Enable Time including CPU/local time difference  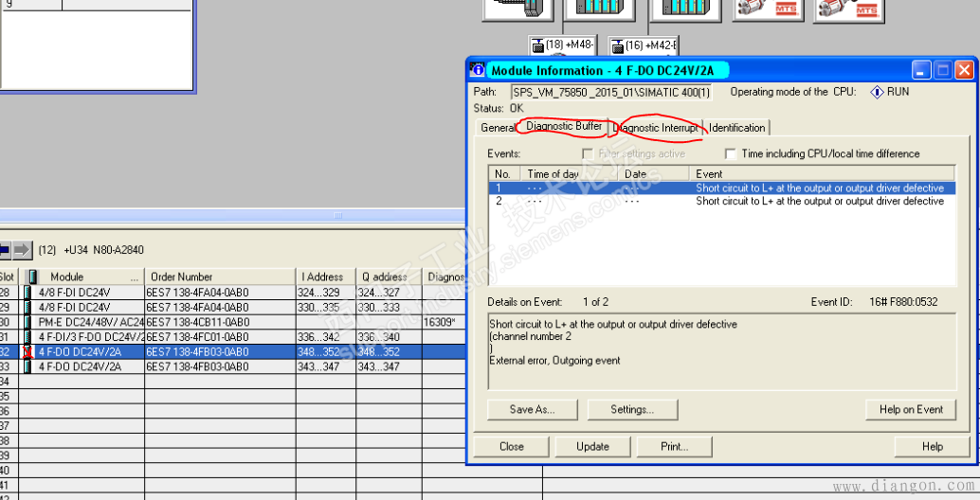pyautogui.click(x=731, y=153)
